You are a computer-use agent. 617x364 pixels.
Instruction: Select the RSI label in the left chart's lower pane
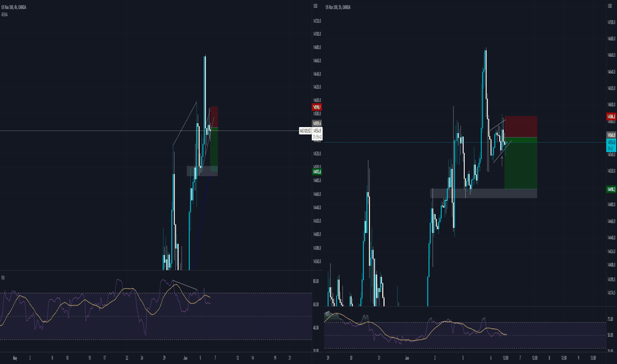click(x=3, y=278)
